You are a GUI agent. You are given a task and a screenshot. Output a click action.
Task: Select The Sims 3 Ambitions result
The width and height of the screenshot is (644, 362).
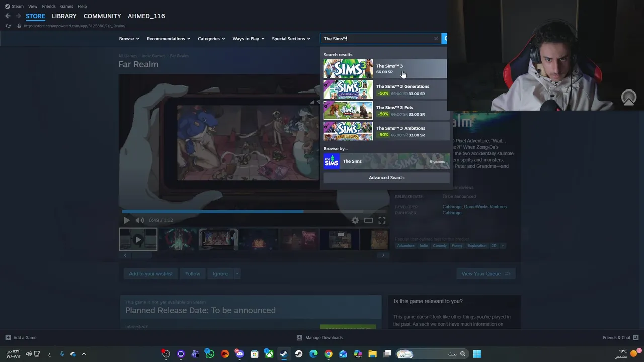[x=386, y=131]
